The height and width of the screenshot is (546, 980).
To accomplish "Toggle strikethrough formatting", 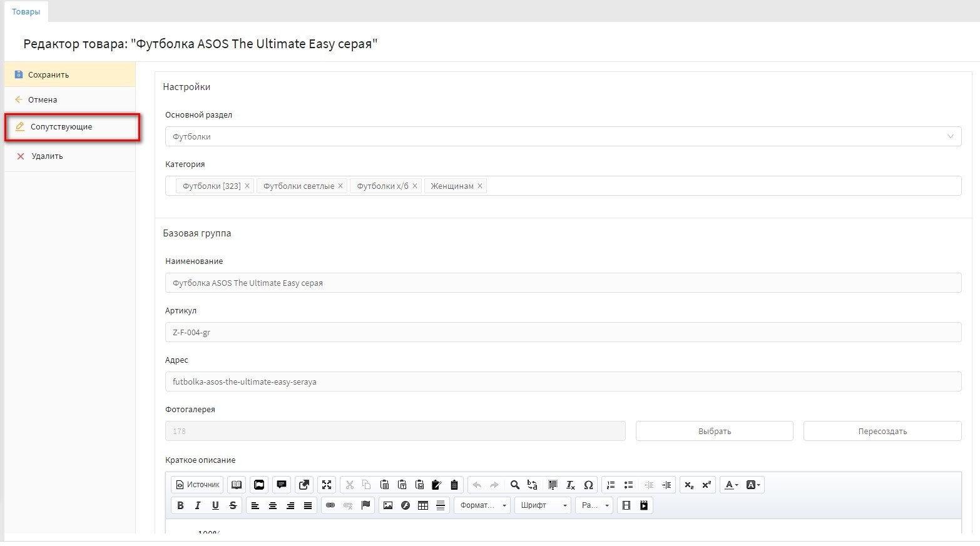I will pyautogui.click(x=233, y=505).
